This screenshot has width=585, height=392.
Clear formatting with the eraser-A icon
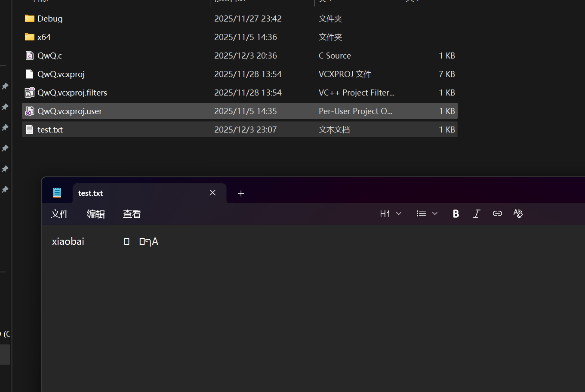point(518,213)
